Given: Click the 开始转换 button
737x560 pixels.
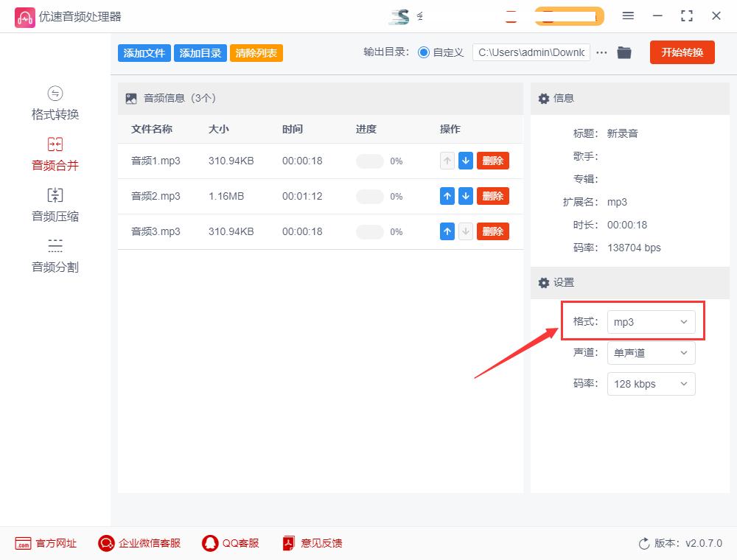Looking at the screenshot, I should (682, 52).
